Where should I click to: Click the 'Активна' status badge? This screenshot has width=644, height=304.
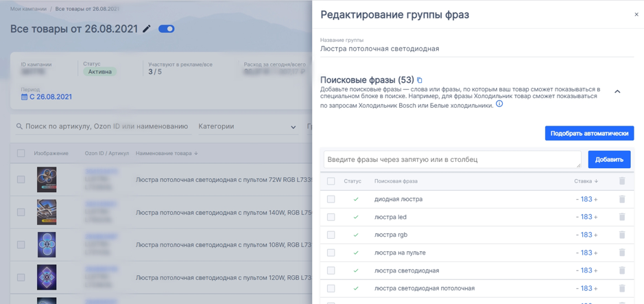point(100,71)
